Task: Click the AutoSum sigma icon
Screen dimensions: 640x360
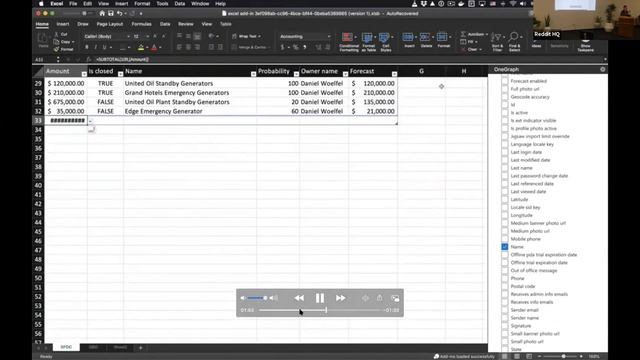Action: (463, 34)
